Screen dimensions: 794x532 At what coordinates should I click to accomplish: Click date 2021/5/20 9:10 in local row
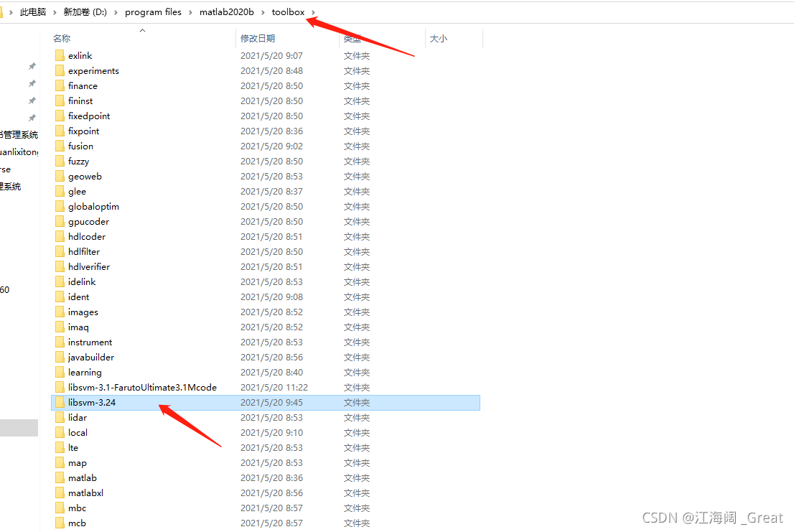271,433
